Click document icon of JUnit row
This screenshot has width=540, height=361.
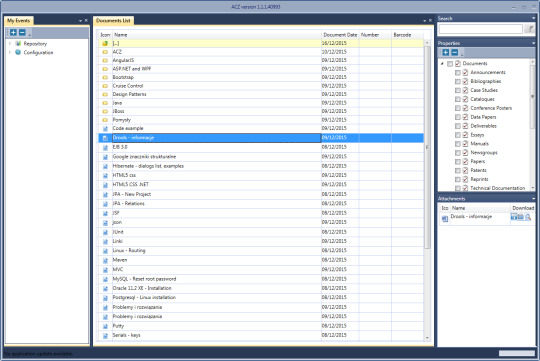coord(105,232)
